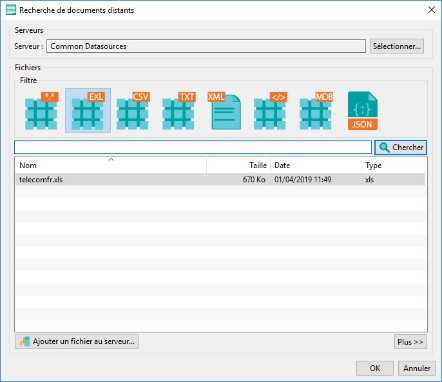Close the Recherche de documents distants dialog

pyautogui.click(x=431, y=10)
